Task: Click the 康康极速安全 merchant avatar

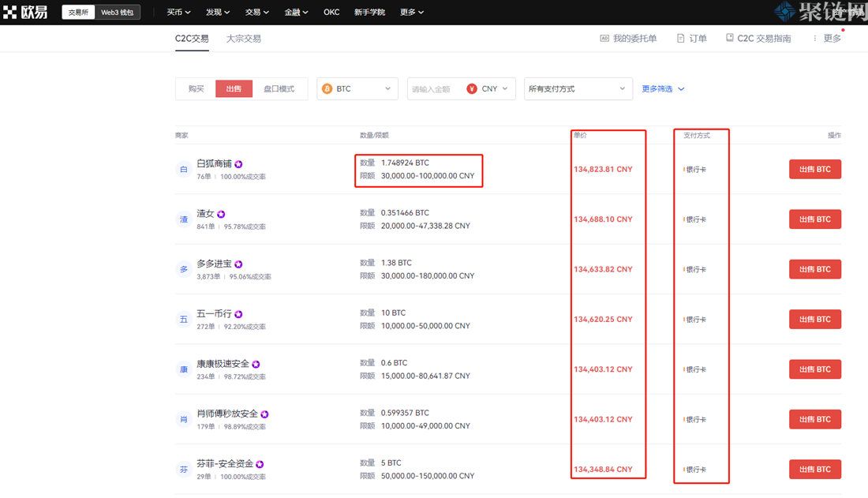Action: tap(184, 369)
